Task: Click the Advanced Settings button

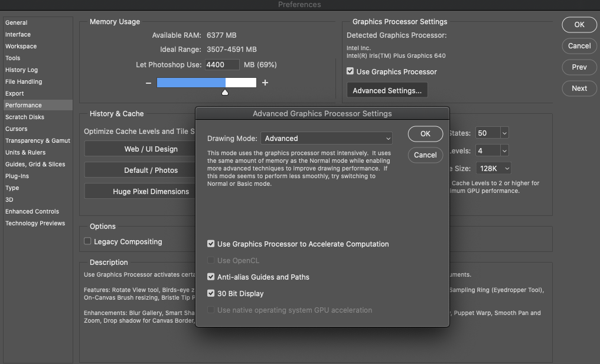Action: [387, 90]
